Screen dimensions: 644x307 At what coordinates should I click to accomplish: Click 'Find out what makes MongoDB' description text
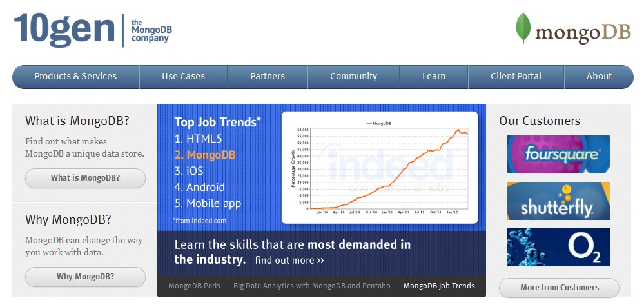click(x=84, y=148)
